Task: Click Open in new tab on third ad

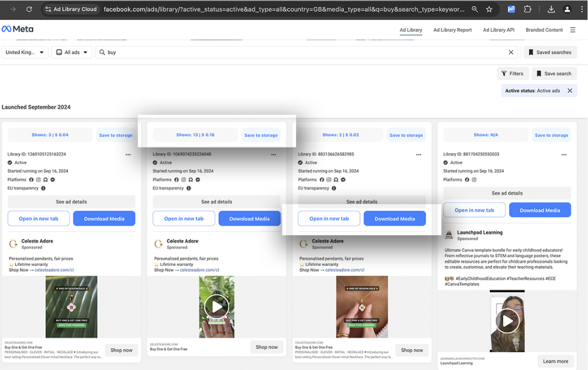Action: [329, 218]
